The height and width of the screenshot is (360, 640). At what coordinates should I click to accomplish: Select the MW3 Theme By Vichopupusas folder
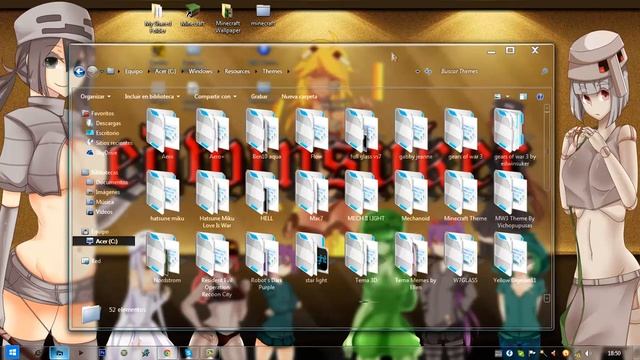tap(515, 199)
